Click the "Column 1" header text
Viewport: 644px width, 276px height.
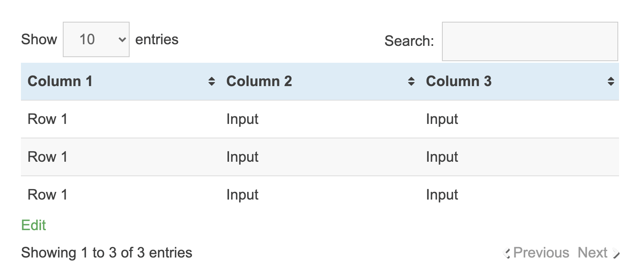click(x=60, y=81)
